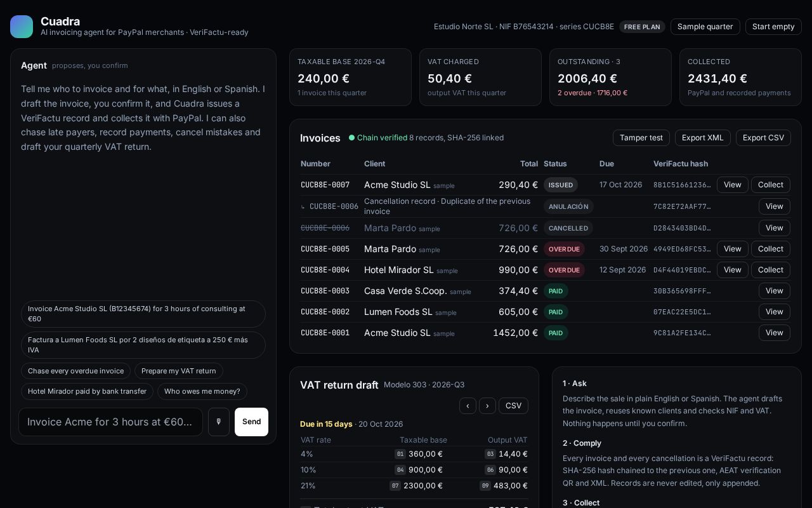View Hotel Mirador invoice CUCB8E-0004
Viewport: 812px width, 508px height.
(732, 270)
